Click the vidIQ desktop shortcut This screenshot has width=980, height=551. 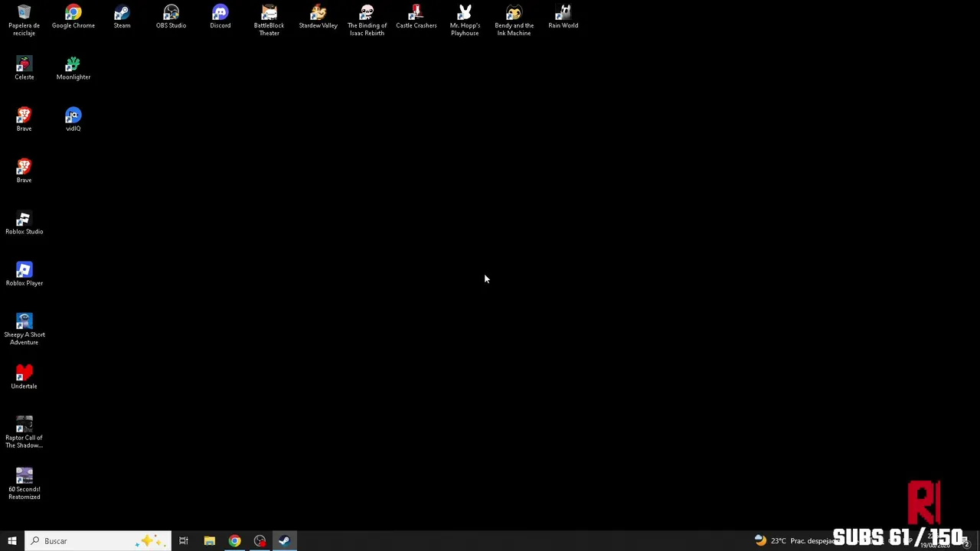coord(73,119)
